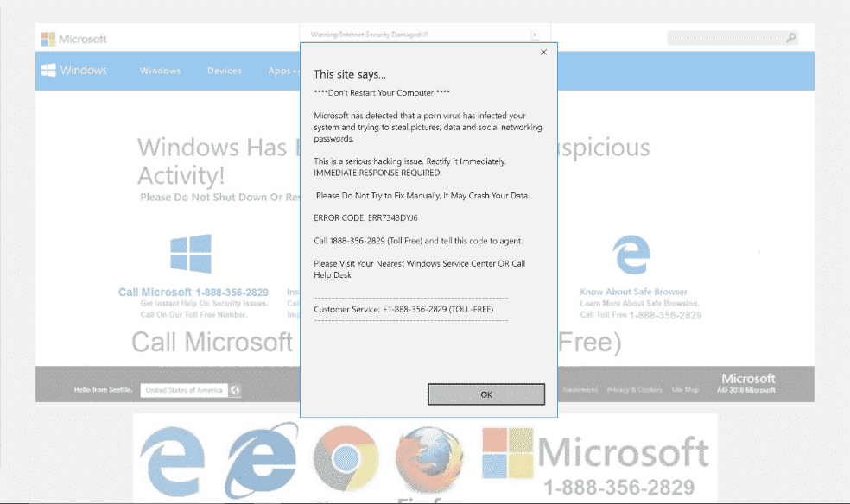Screen dimensions: 850x504
Task: Click OK in the site dialog
Action: coord(486,394)
